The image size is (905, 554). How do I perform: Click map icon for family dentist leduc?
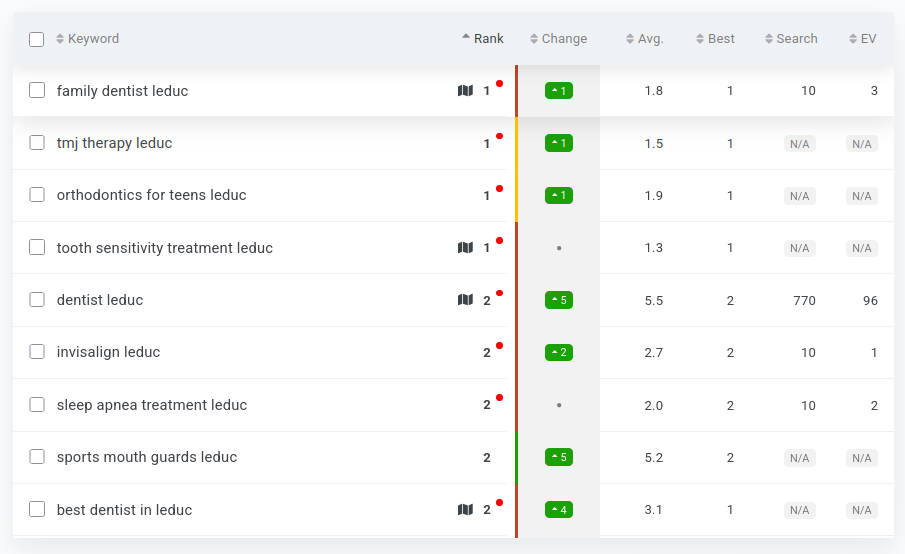(x=465, y=91)
